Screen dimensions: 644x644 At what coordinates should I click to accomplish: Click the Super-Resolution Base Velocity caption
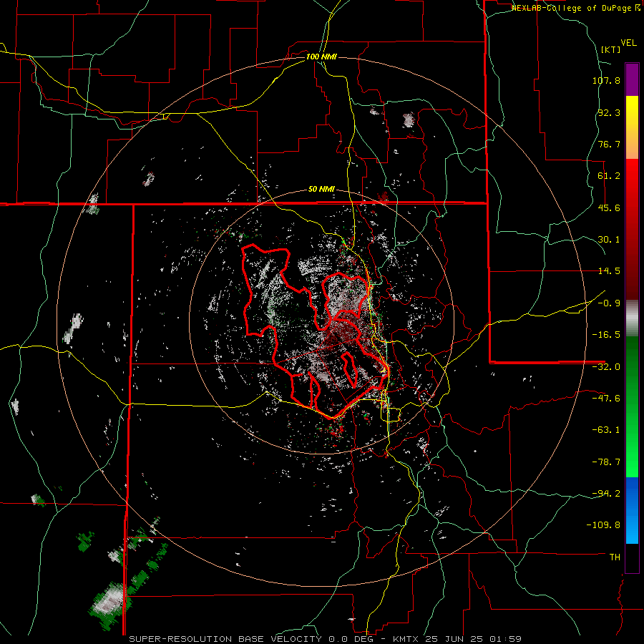pyautogui.click(x=326, y=639)
